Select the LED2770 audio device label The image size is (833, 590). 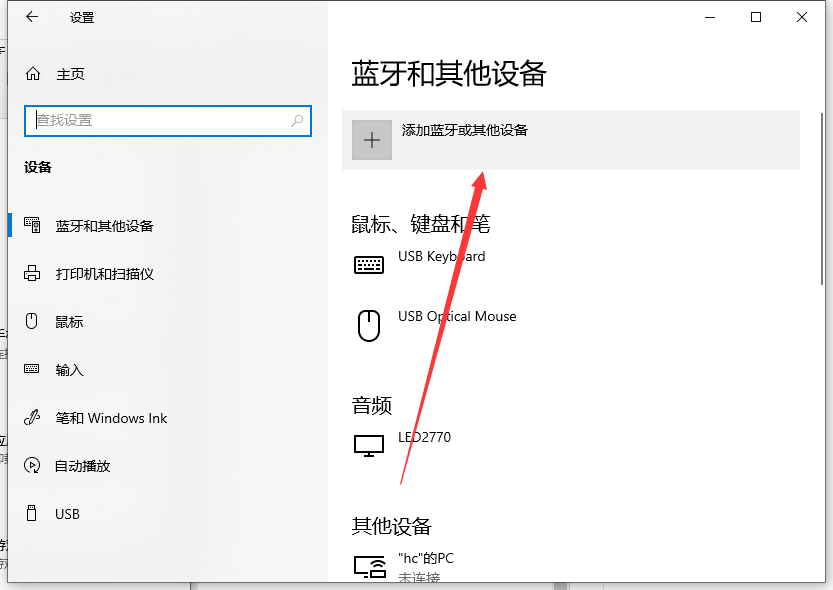[x=424, y=437]
